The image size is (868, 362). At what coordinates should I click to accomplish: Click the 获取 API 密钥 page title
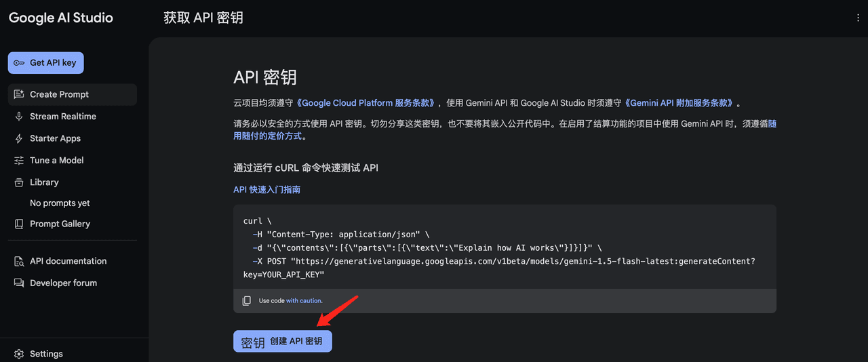(203, 18)
